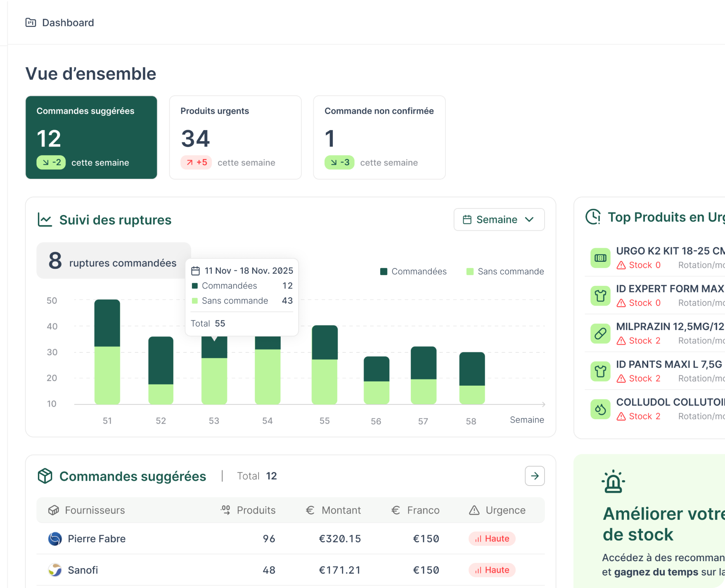The width and height of the screenshot is (725, 588).
Task: Open the Pierre Fabre supplier row
Action: click(x=96, y=538)
